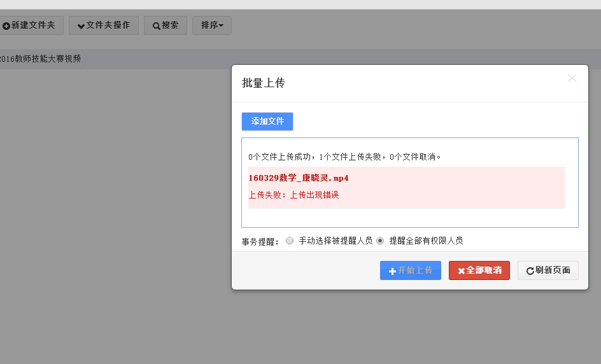
Task: Click the 添加文件 button
Action: [x=267, y=122]
